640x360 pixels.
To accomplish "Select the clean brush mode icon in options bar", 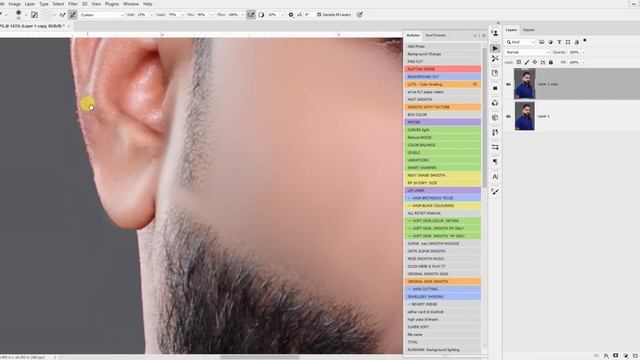I will coord(73,15).
